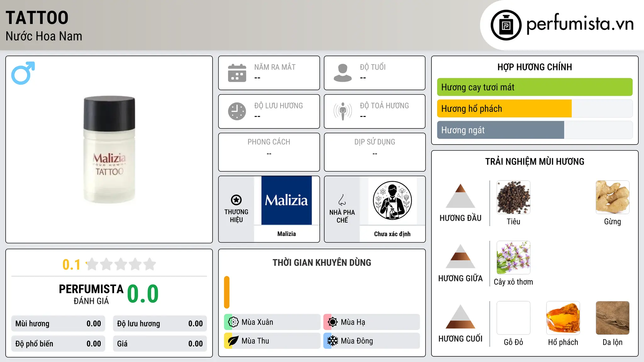The image size is (644, 362).
Task: Select the Mùa Xuân season row
Action: [x=272, y=322]
